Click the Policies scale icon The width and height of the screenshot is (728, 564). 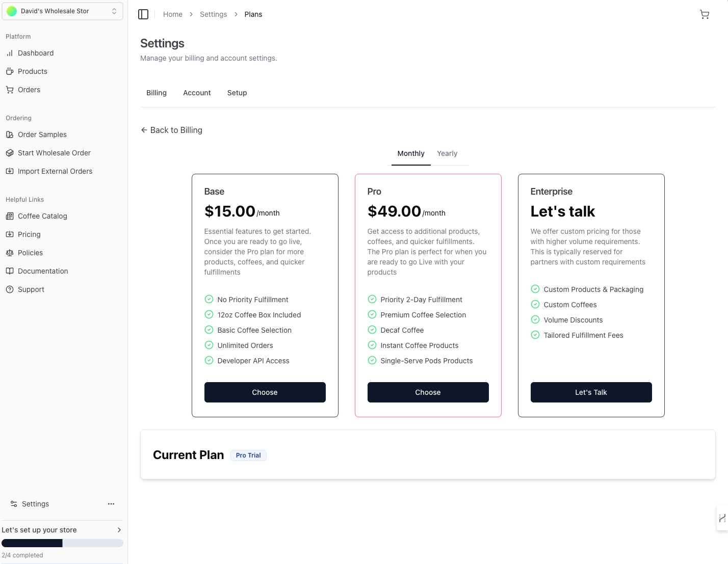coord(10,253)
